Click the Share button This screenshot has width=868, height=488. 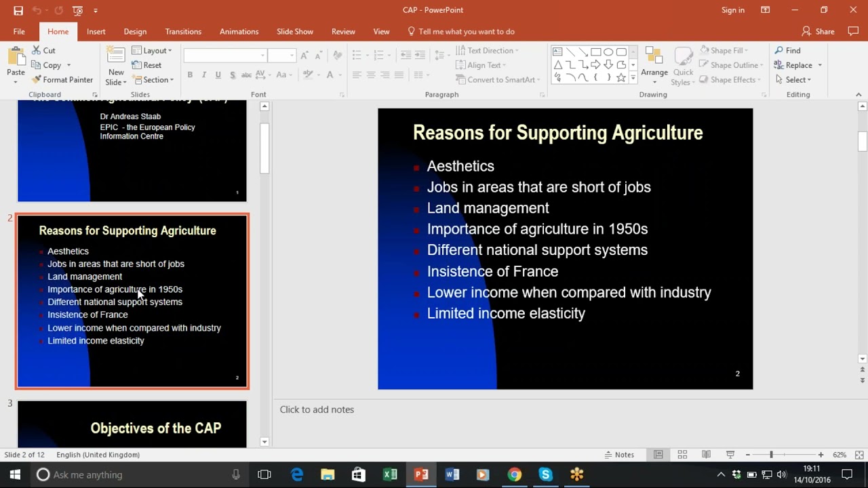coord(818,31)
